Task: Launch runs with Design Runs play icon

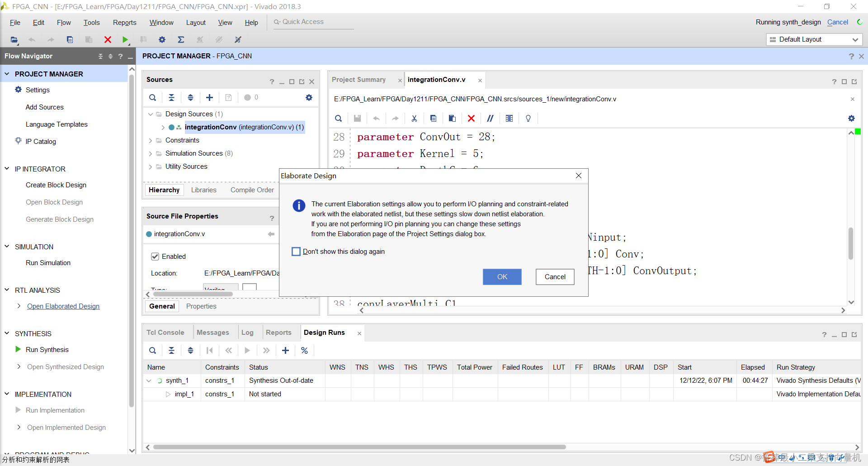Action: 247,351
